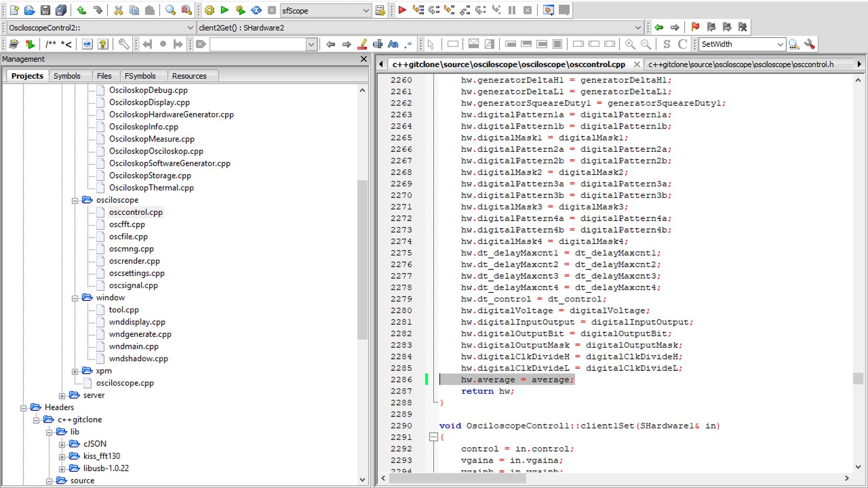Viewport: 868px width, 488px height.
Task: Open Replace with the magnifier R icon
Action: [x=186, y=10]
